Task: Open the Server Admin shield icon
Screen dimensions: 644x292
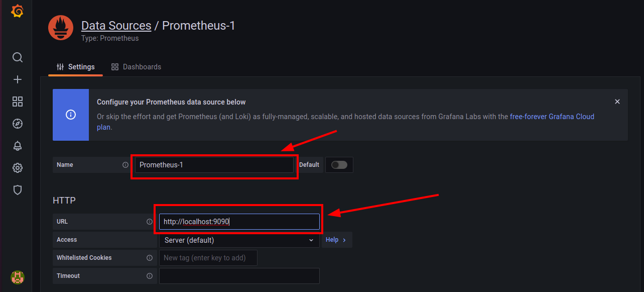Action: click(x=18, y=190)
